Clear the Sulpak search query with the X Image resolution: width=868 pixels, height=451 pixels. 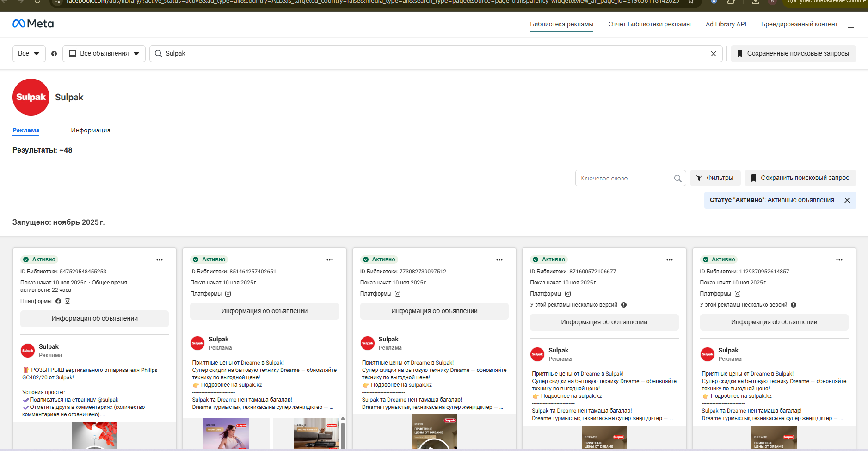[714, 54]
